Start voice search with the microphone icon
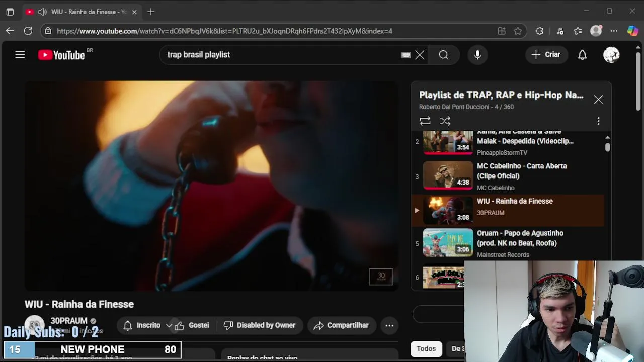 477,55
